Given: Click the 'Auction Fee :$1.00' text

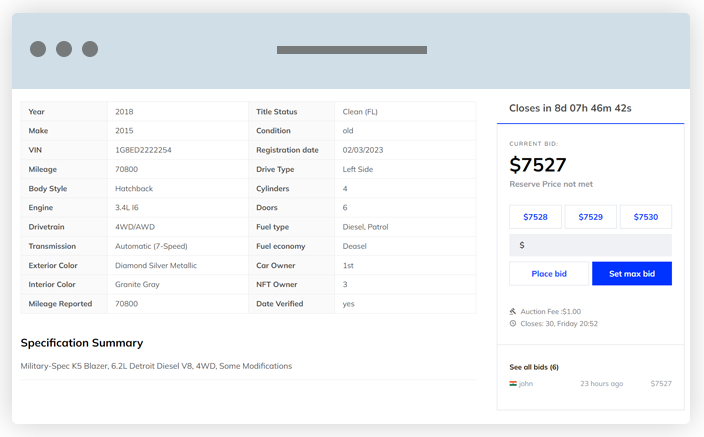Looking at the screenshot, I should [550, 311].
